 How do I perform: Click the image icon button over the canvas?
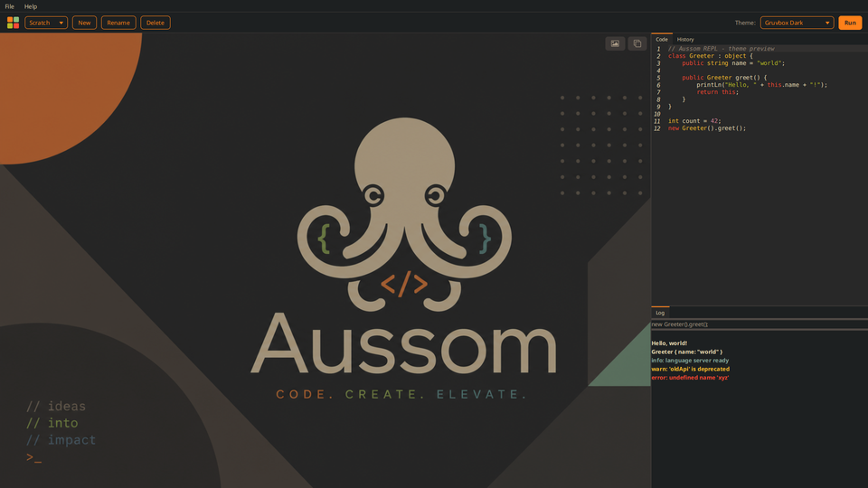(x=615, y=43)
